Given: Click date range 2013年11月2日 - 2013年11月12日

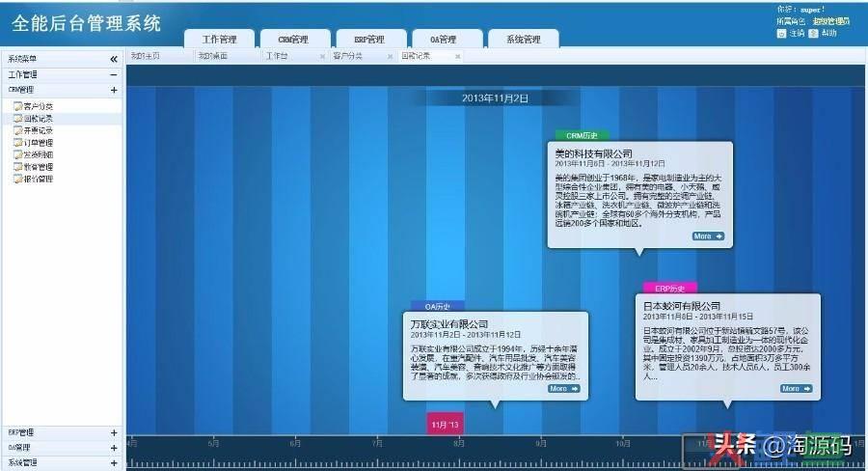Looking at the screenshot, I should coord(466,335).
